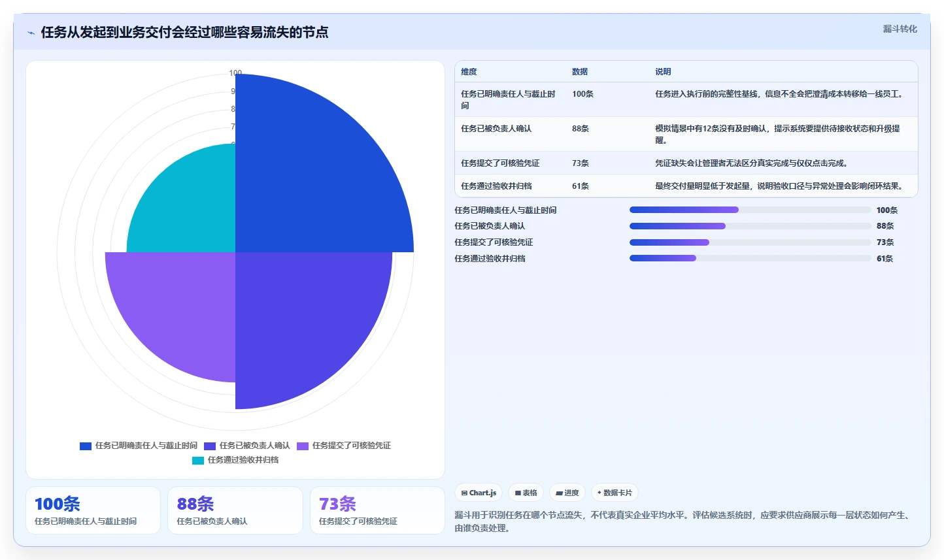The image size is (944, 560).
Task: Click the 说明 column header
Action: [x=663, y=72]
